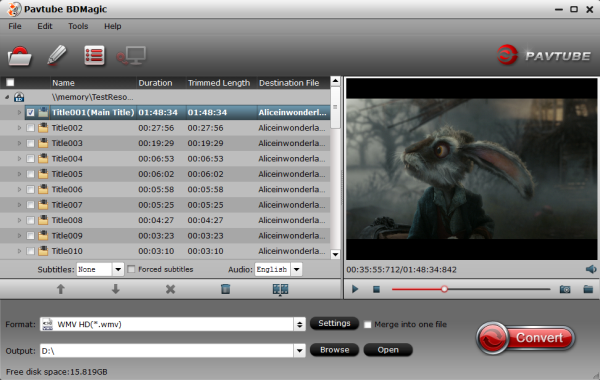Image resolution: width=600 pixels, height=380 pixels.
Task: Click the split video icon
Action: pos(280,289)
